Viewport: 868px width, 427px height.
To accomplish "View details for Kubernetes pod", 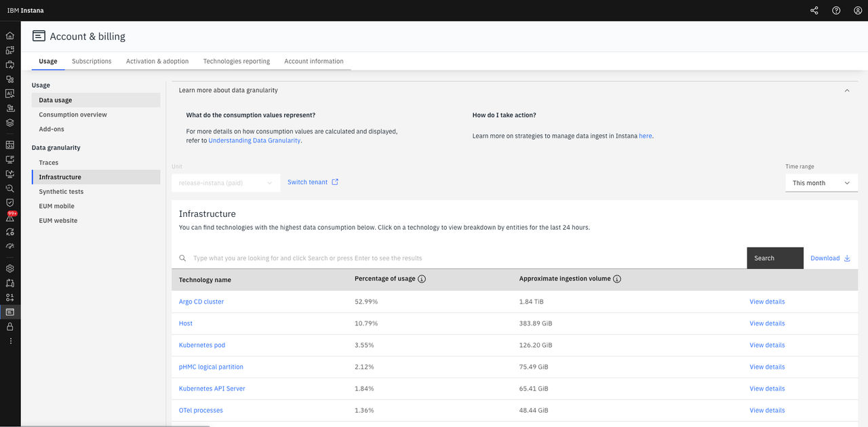I will coord(767,345).
